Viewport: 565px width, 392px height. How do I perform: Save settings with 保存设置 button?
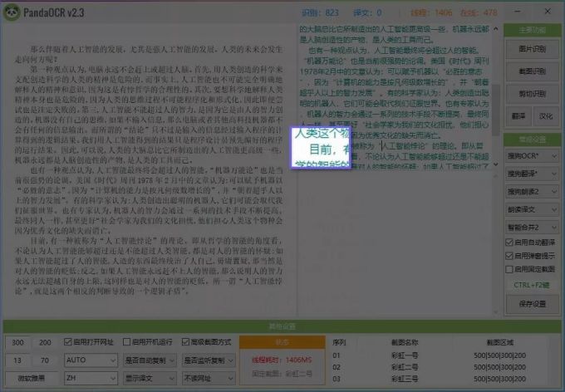pos(532,304)
